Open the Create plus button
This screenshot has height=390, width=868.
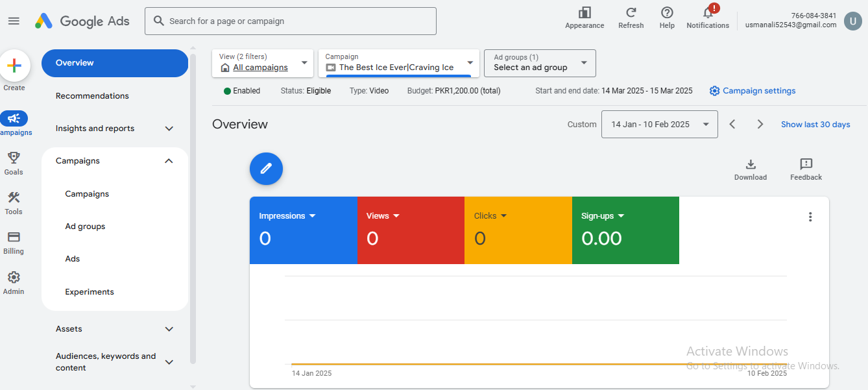(x=14, y=65)
